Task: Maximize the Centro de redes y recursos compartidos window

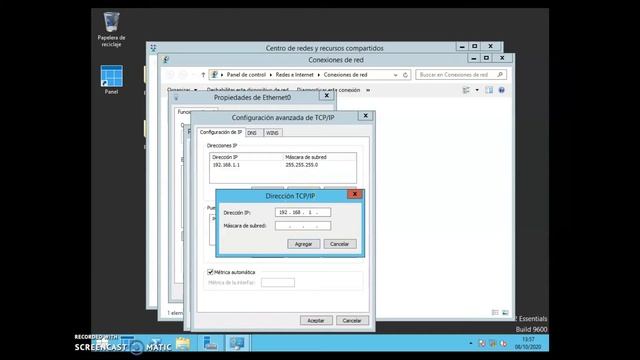Action: (474, 47)
